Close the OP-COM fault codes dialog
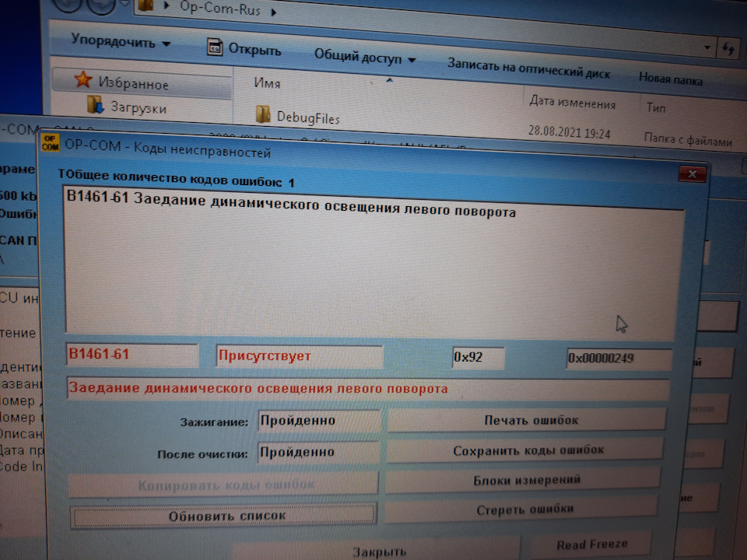The image size is (747, 560). [692, 173]
